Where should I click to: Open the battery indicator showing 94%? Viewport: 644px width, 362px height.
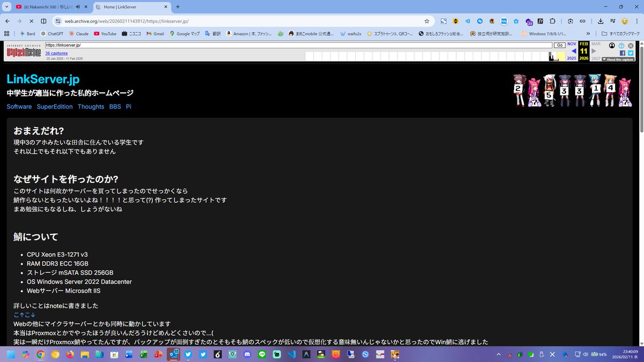click(598, 354)
